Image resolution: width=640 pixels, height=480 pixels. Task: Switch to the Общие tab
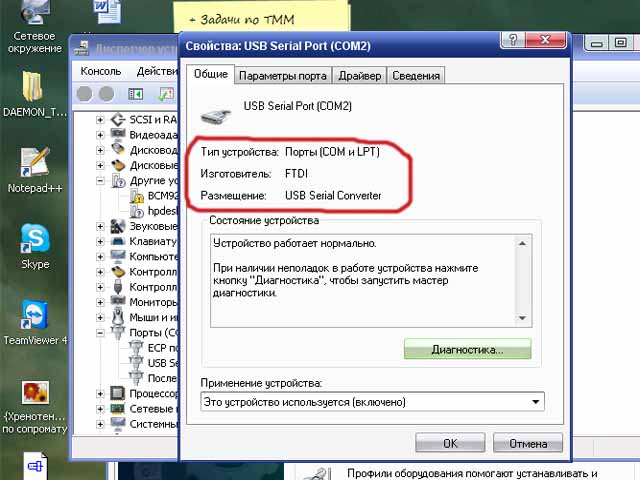click(211, 74)
